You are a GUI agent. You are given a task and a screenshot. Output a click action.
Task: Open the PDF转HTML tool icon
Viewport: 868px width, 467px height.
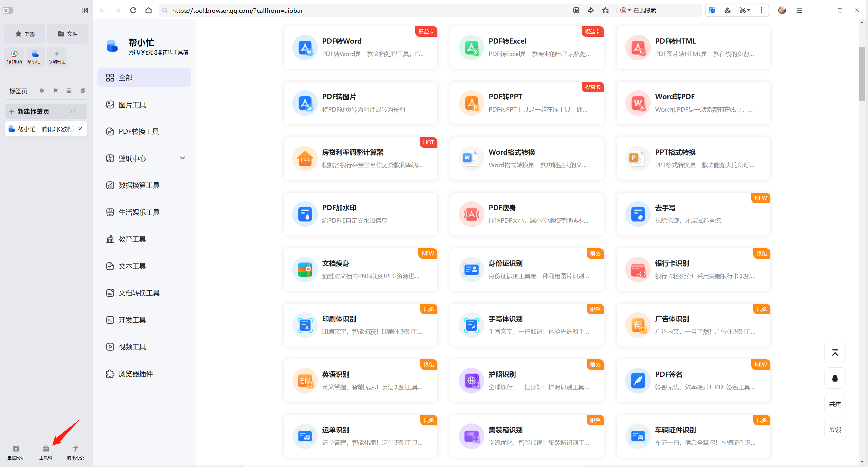(638, 48)
